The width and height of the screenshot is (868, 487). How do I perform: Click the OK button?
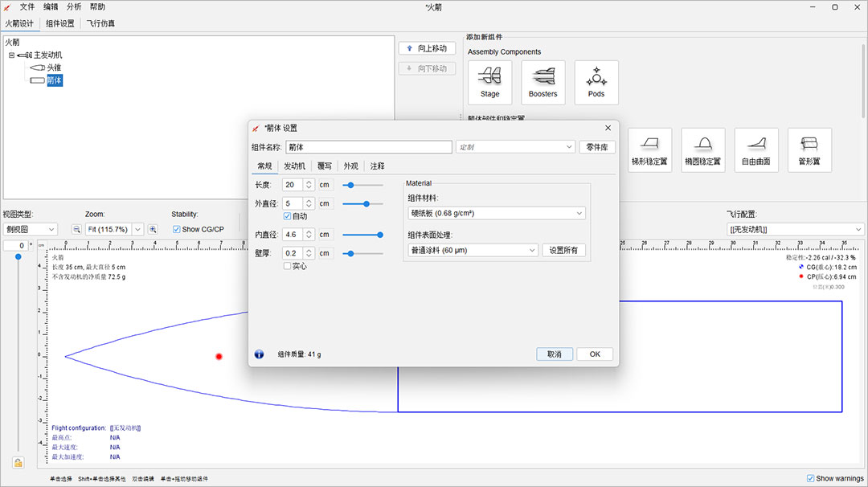[x=594, y=354]
